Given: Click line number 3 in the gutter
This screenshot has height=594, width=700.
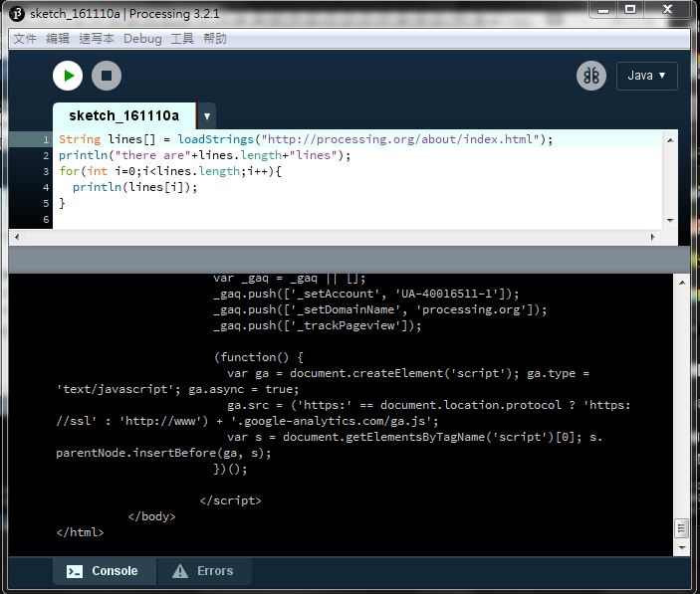Looking at the screenshot, I should click(46, 172).
